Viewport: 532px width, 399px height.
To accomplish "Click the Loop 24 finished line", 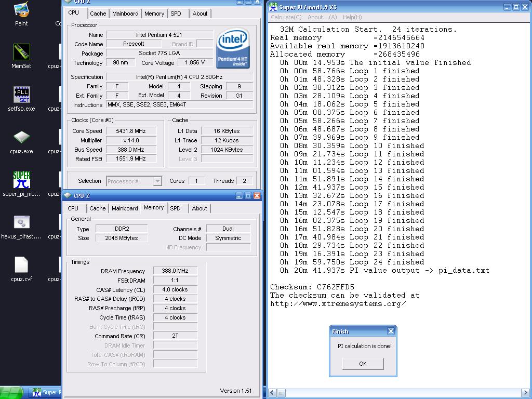I will (x=352, y=262).
